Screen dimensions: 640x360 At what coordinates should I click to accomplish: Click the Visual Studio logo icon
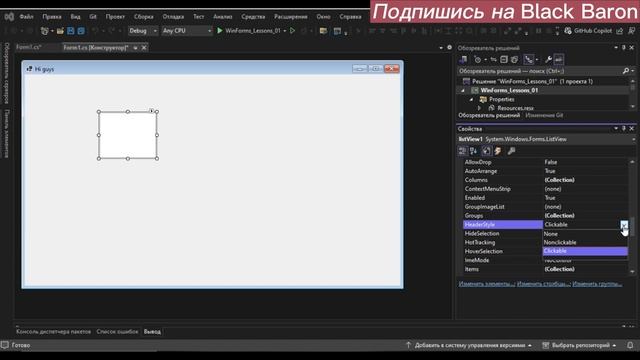9,17
